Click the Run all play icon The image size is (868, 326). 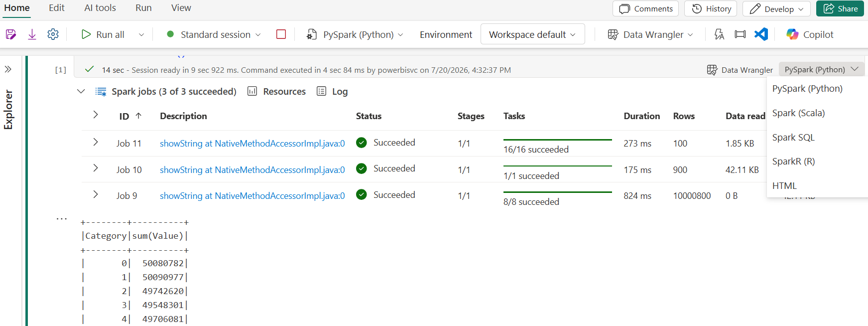coord(86,34)
